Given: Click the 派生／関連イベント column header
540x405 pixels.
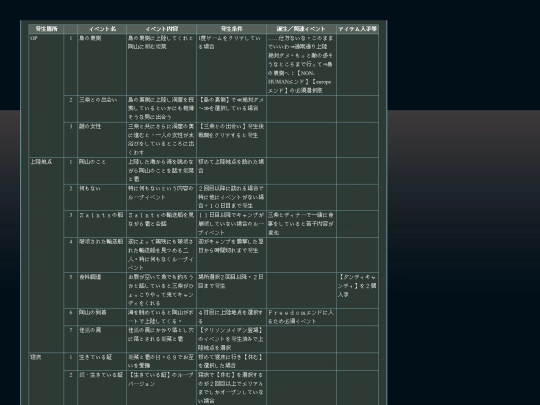Looking at the screenshot, I should pyautogui.click(x=301, y=29).
